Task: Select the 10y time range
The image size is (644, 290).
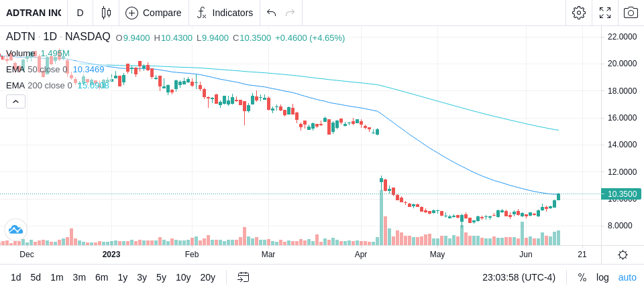Action: [182, 278]
